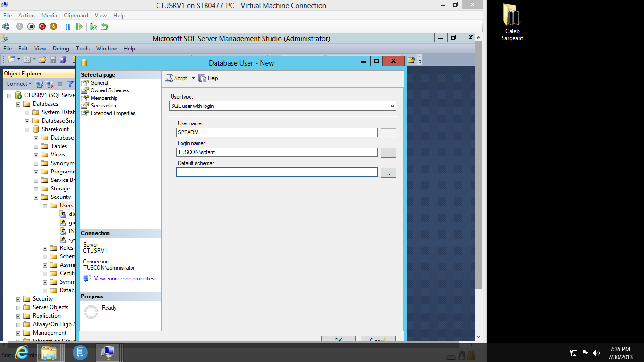The image size is (644, 362).
Task: Click the Turn Off (stop) VM toolbar icon
Action: coord(31,26)
